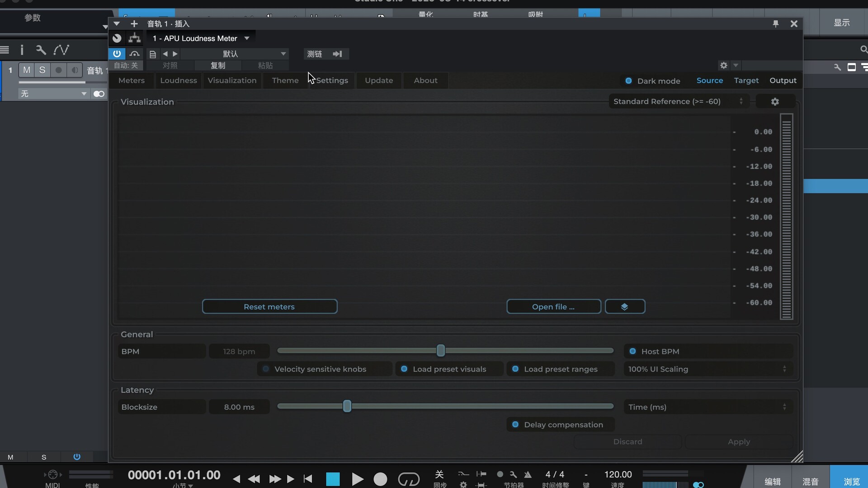The height and width of the screenshot is (488, 868).
Task: Toggle Load preset visuals
Action: click(x=449, y=369)
